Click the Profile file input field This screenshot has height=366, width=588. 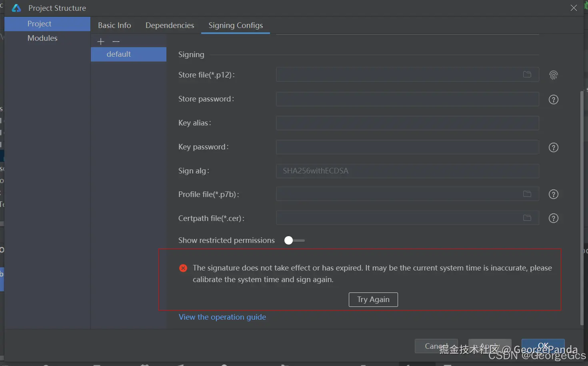[408, 194]
